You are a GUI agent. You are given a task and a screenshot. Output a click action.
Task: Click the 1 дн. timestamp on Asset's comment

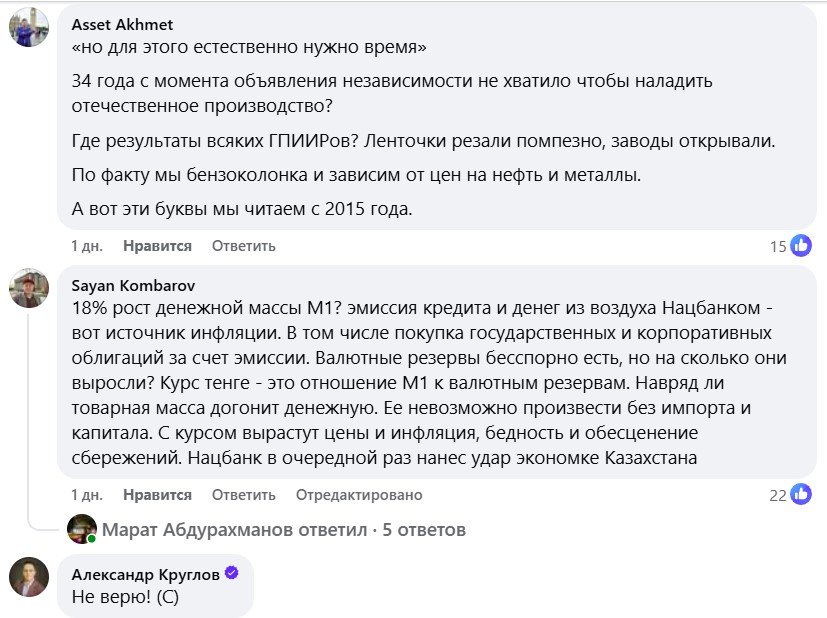point(87,246)
